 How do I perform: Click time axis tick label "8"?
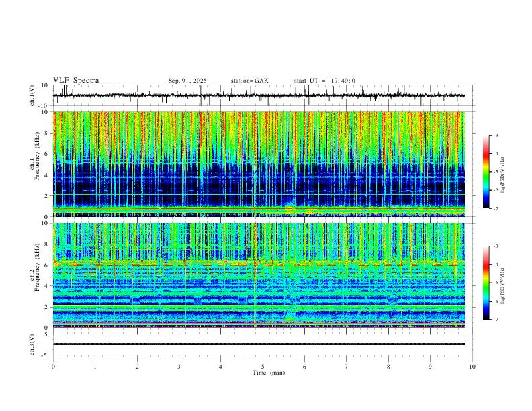pyautogui.click(x=388, y=367)
